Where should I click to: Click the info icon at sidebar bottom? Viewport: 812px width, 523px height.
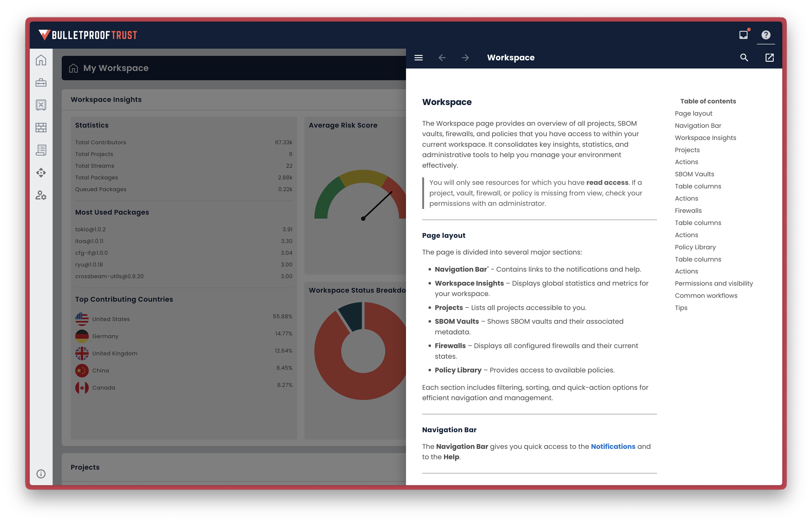41,474
